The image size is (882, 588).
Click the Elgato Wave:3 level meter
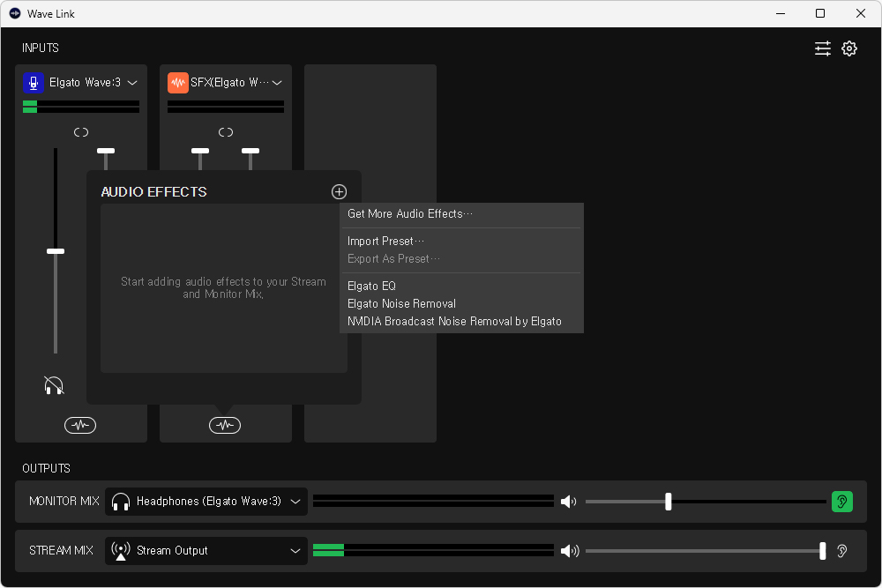tap(81, 107)
